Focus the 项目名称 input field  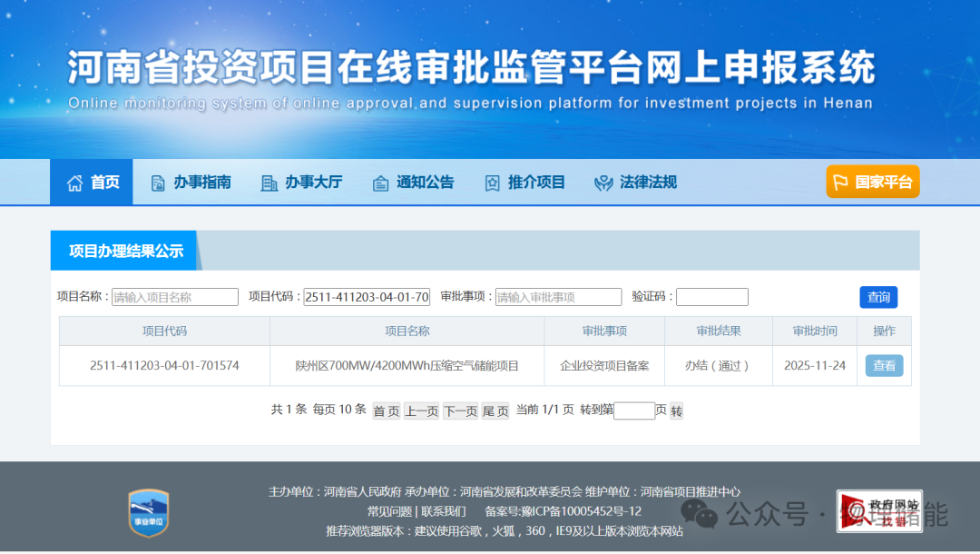click(x=175, y=297)
